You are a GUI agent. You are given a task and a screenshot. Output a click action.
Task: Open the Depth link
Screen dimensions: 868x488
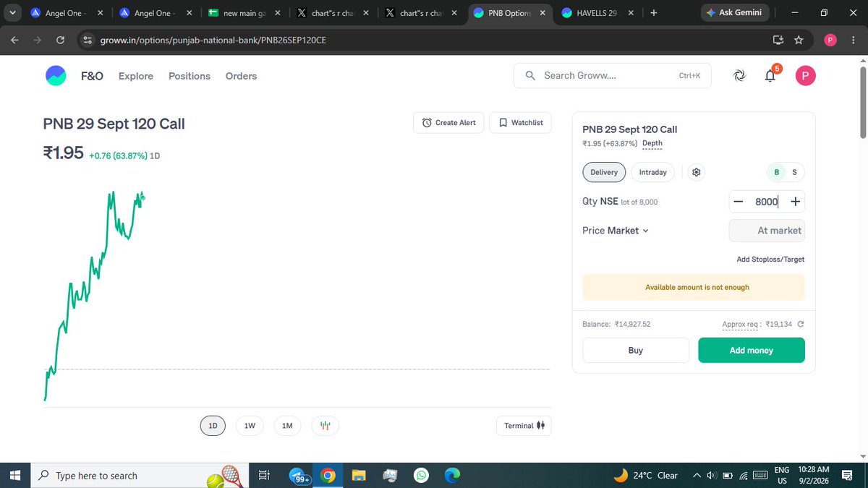tap(652, 143)
